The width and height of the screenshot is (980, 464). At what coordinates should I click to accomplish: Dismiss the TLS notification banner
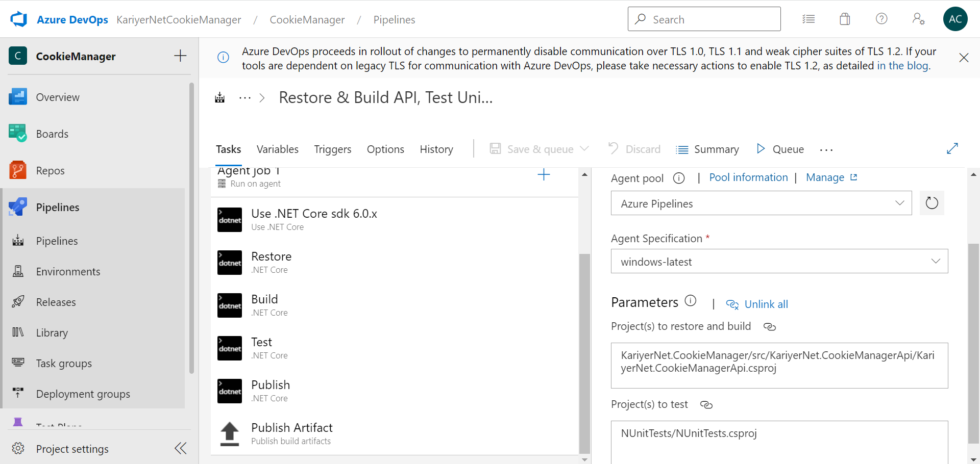point(964,58)
